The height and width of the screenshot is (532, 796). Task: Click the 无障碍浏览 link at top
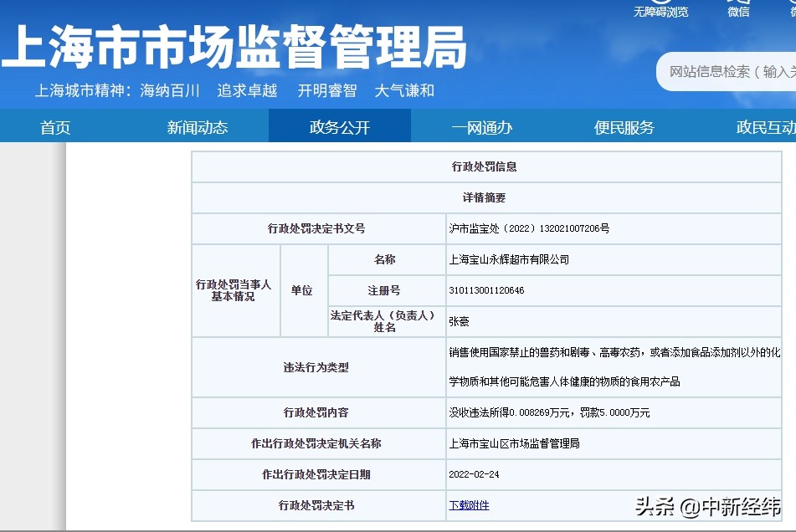coord(660,12)
